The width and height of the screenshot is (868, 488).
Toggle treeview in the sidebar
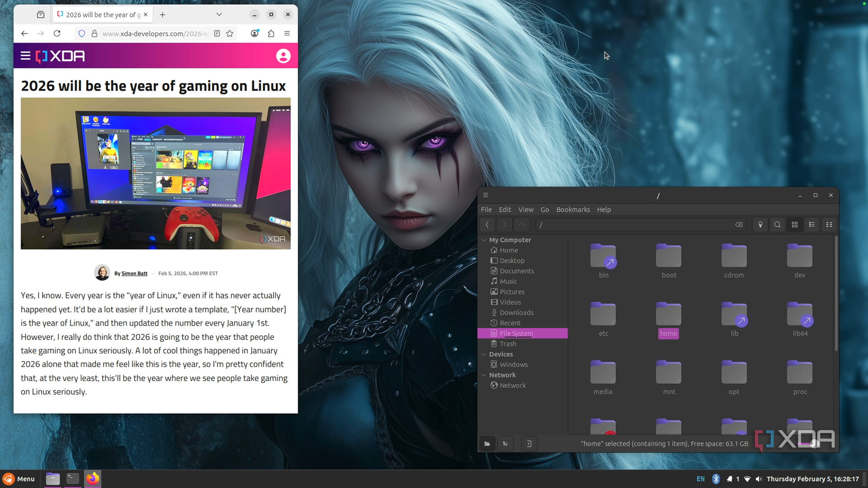tap(506, 444)
